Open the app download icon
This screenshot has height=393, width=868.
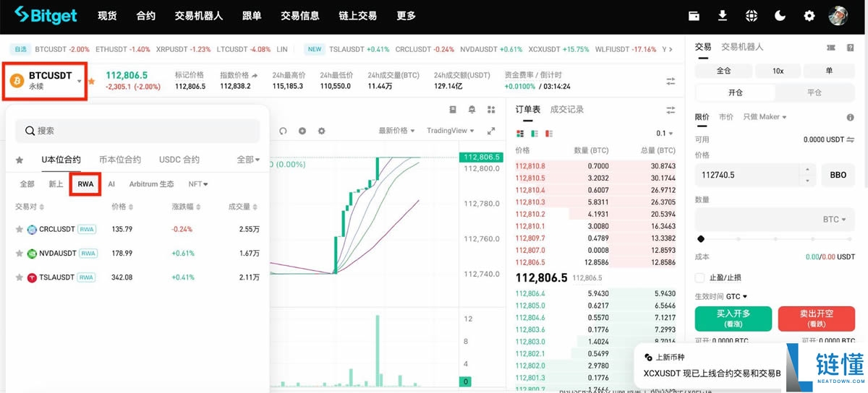click(723, 15)
